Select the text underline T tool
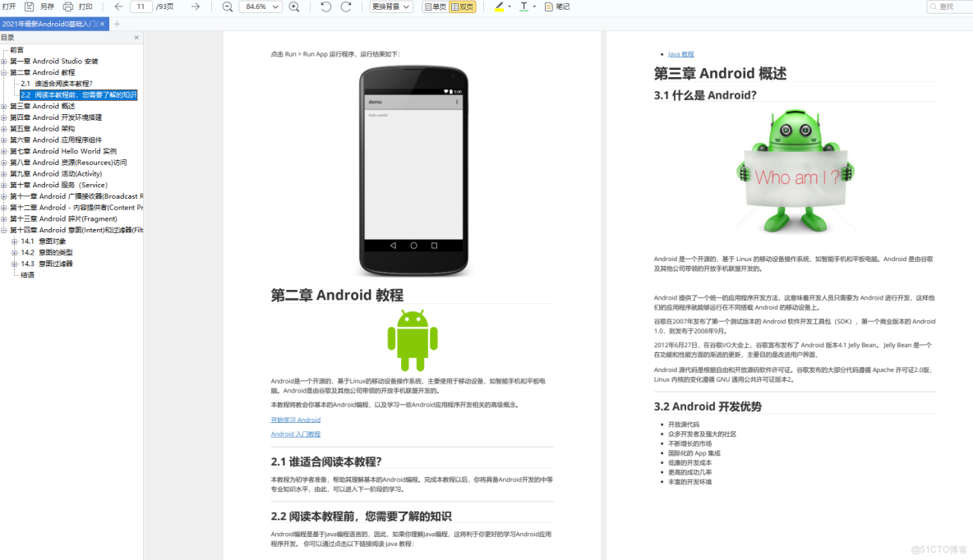The width and height of the screenshot is (973, 560). click(523, 7)
